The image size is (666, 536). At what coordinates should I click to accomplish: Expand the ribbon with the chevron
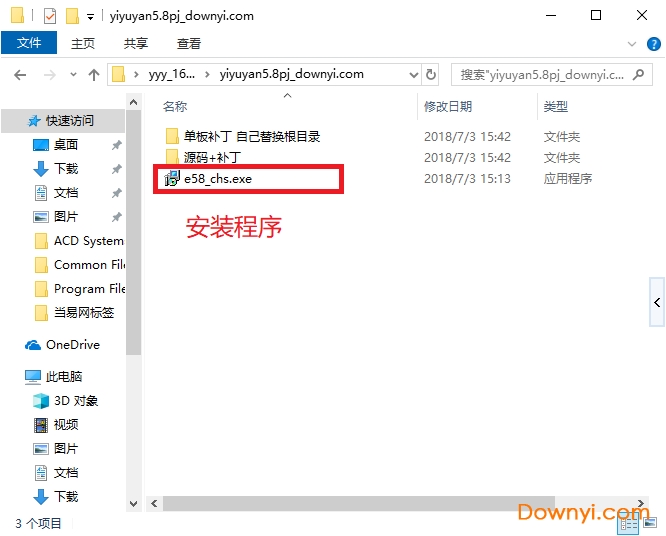click(x=632, y=44)
